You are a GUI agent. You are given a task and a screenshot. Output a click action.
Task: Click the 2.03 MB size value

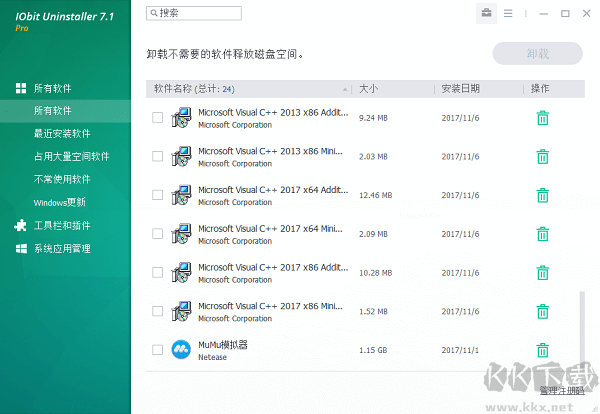[373, 156]
